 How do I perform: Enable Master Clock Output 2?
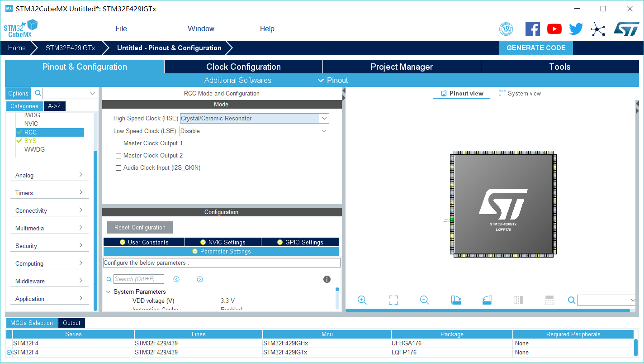pos(118,155)
